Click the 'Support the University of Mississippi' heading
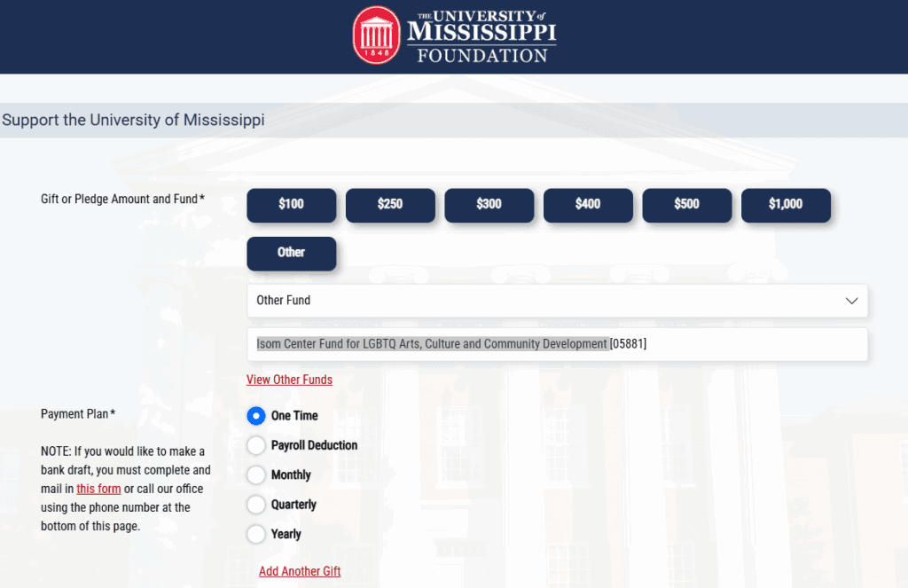 tap(133, 120)
